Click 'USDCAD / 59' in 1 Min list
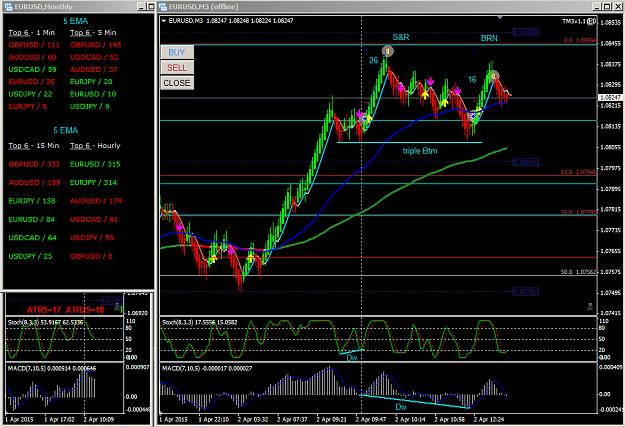The height and width of the screenshot is (427, 625). tap(33, 69)
